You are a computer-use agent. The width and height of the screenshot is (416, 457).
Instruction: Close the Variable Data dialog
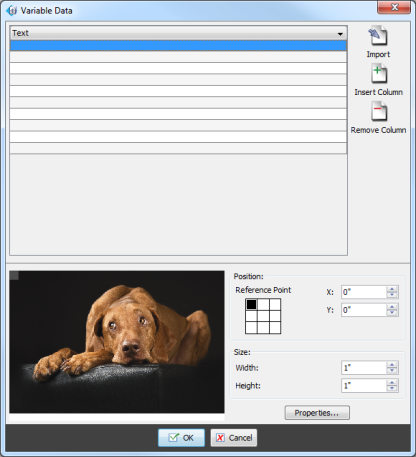394,7
